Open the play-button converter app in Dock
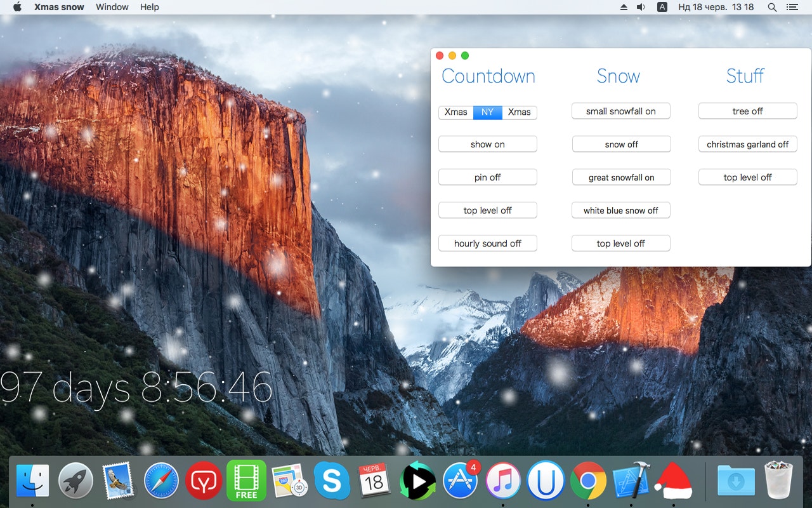812x508 pixels. click(x=417, y=480)
